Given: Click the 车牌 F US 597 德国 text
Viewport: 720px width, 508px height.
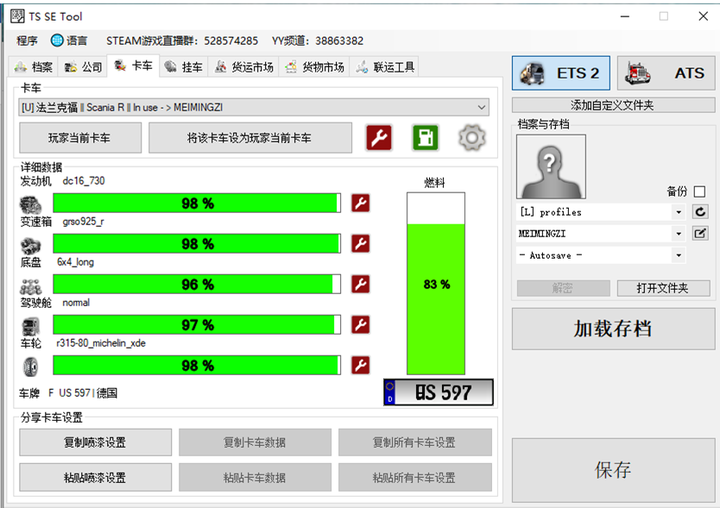Looking at the screenshot, I should 68,393.
